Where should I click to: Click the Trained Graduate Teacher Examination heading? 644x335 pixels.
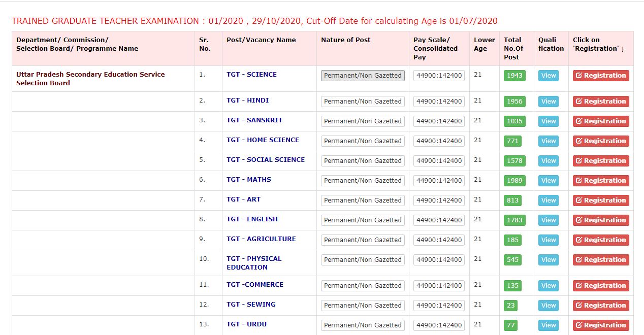pyautogui.click(x=254, y=21)
